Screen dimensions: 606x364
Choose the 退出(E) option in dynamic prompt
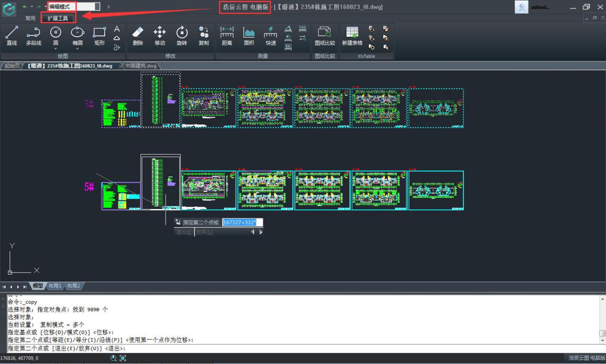pos(184,232)
